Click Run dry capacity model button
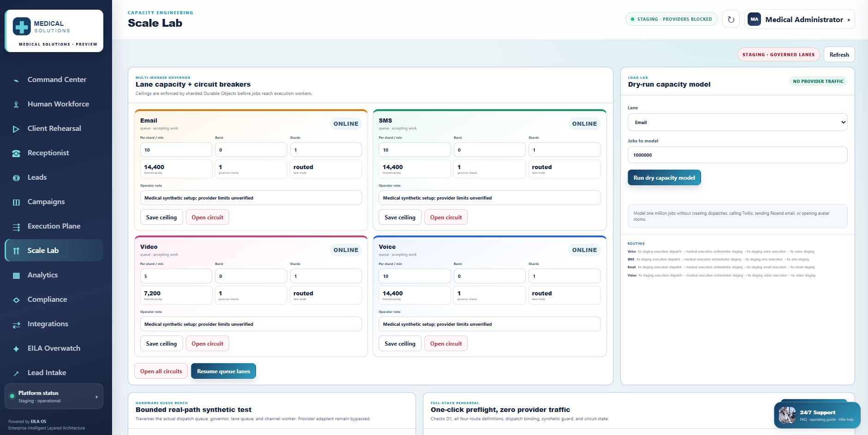This screenshot has width=868, height=435. 664,178
